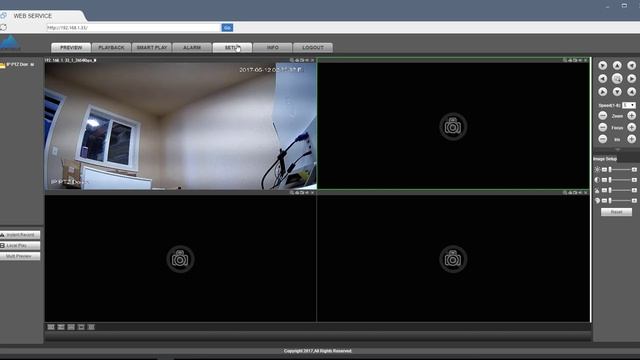Image resolution: width=640 pixels, height=360 pixels.
Task: Tilt PTZ camera down
Action: [x=617, y=92]
